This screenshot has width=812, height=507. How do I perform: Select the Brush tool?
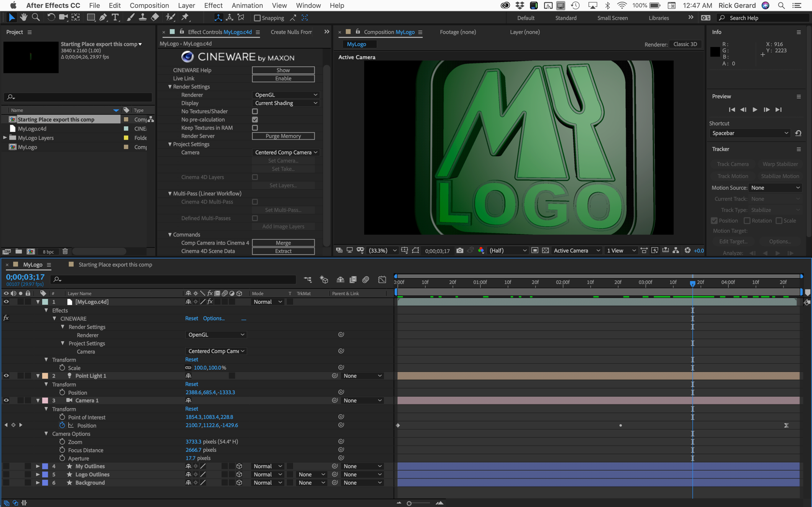pyautogui.click(x=130, y=17)
